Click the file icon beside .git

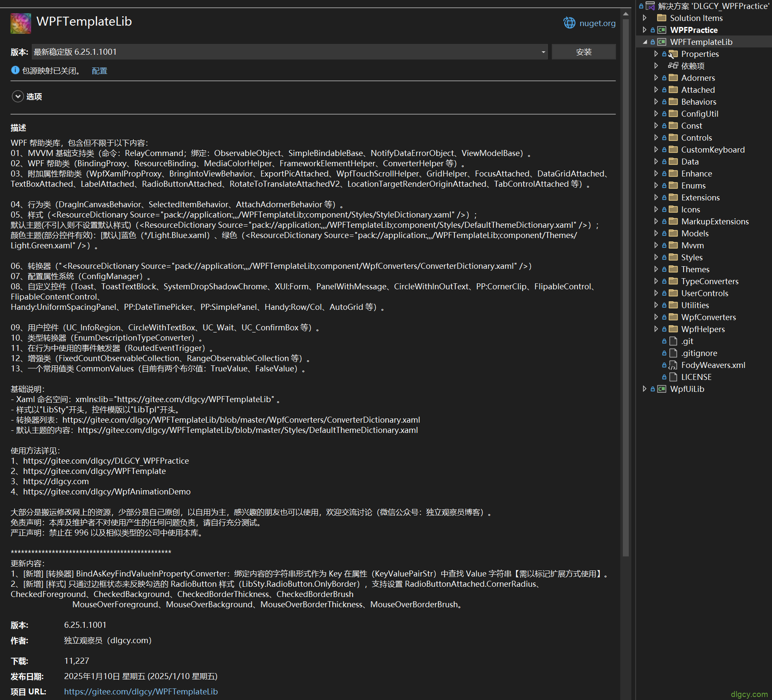(x=673, y=341)
